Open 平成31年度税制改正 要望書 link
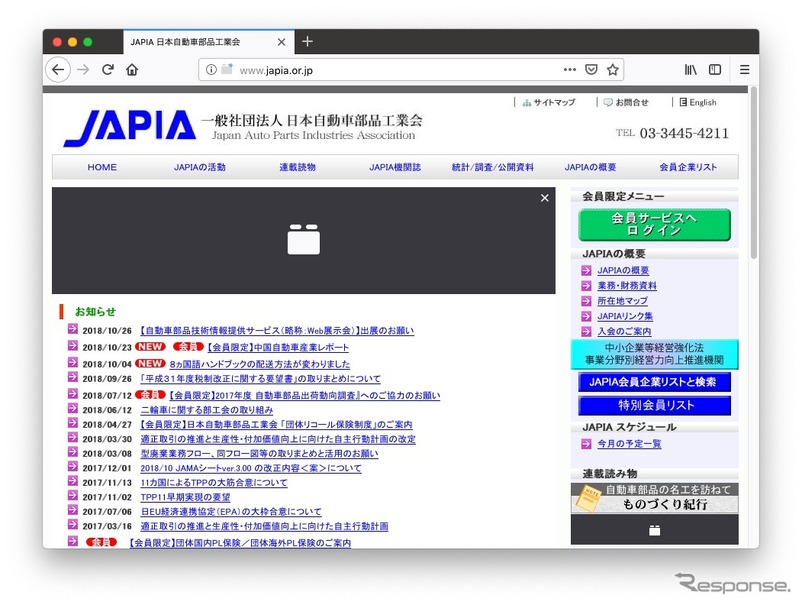 (x=260, y=379)
